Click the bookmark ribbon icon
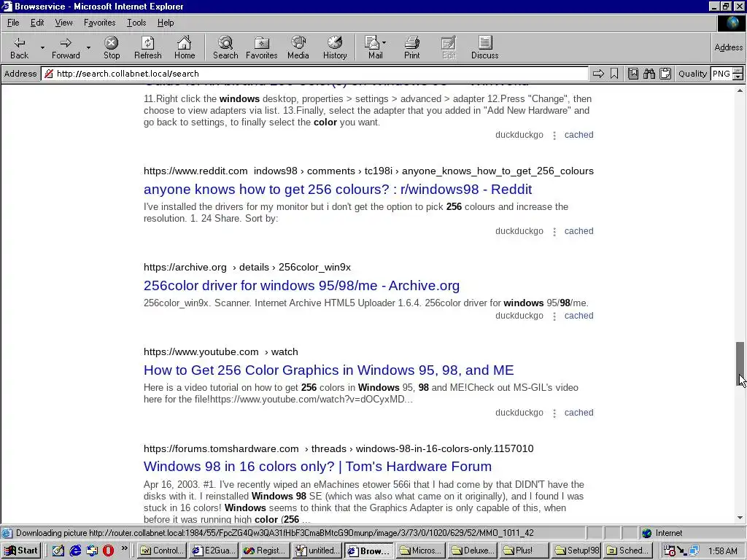 [x=614, y=74]
